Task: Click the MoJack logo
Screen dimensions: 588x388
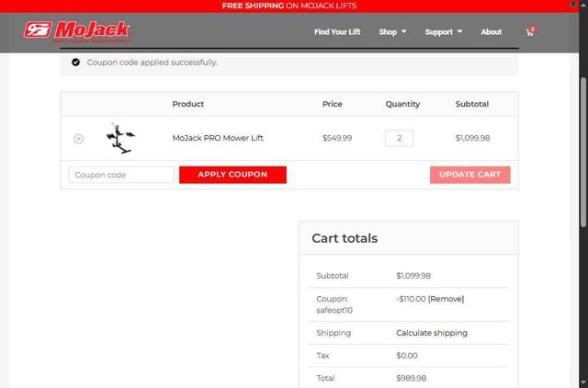Action: pyautogui.click(x=77, y=31)
